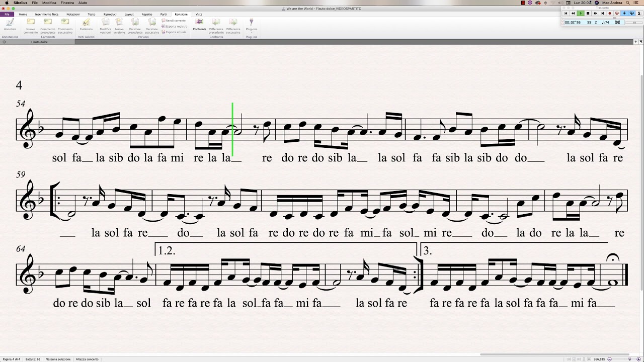Switch to the Vista ribbon tab
The image size is (644, 362).
199,14
